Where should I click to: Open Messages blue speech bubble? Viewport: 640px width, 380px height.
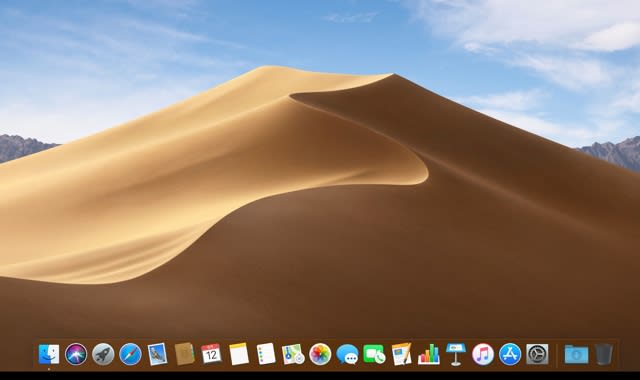[x=347, y=354]
